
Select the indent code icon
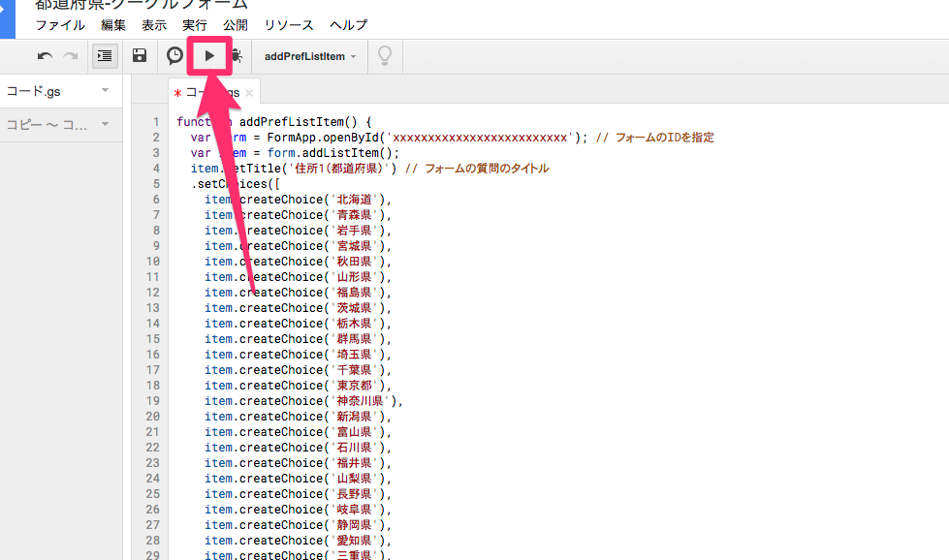click(x=104, y=56)
